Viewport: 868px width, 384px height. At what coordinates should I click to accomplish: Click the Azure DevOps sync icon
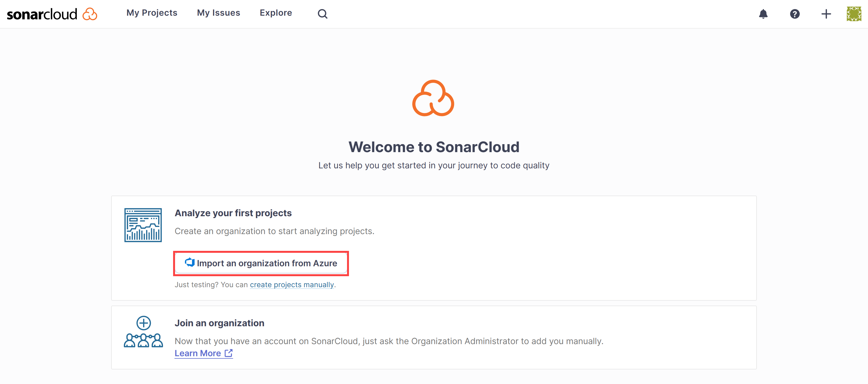(x=189, y=263)
